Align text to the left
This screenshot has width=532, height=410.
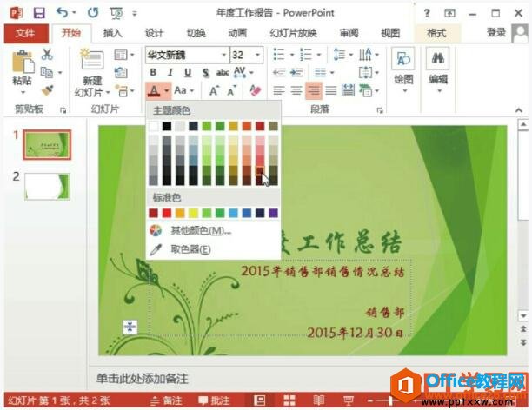click(x=279, y=90)
